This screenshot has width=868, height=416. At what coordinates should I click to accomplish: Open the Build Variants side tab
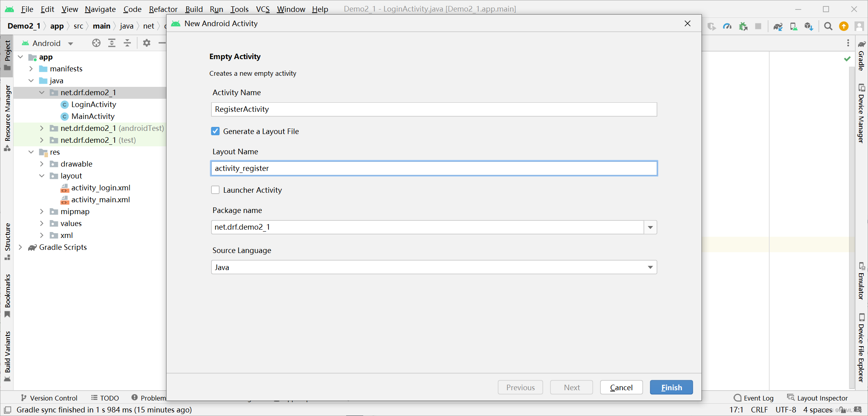click(7, 356)
